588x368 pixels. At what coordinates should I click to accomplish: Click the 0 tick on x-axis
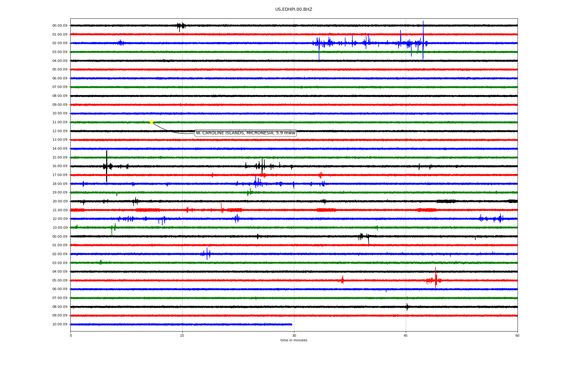(x=71, y=335)
